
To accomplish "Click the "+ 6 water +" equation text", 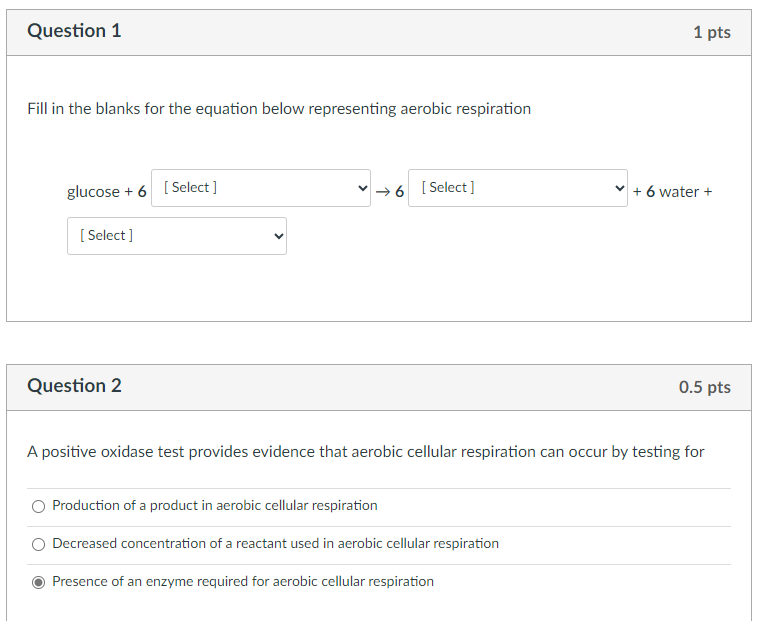I will pos(672,191).
